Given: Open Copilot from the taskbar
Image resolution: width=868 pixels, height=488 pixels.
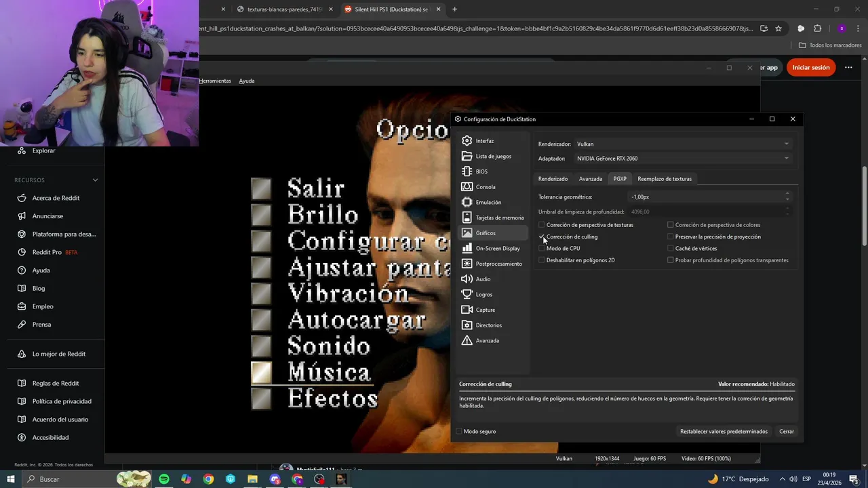Looking at the screenshot, I should 186,479.
